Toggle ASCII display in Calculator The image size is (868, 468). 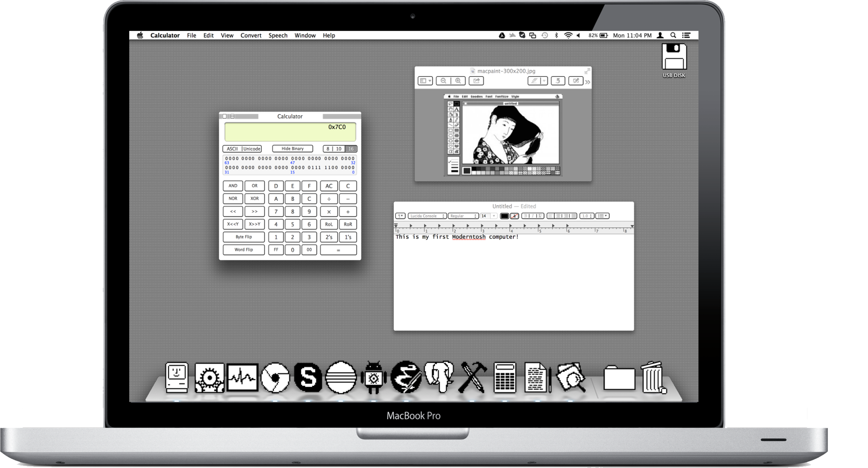[232, 149]
